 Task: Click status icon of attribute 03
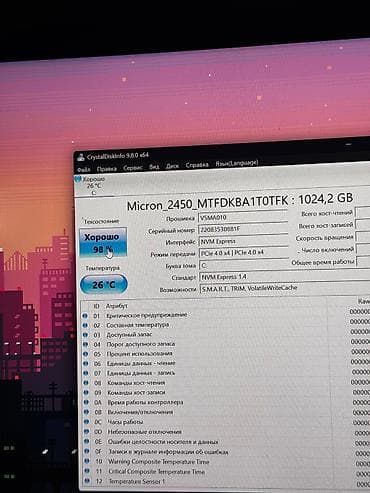pyautogui.click(x=85, y=334)
